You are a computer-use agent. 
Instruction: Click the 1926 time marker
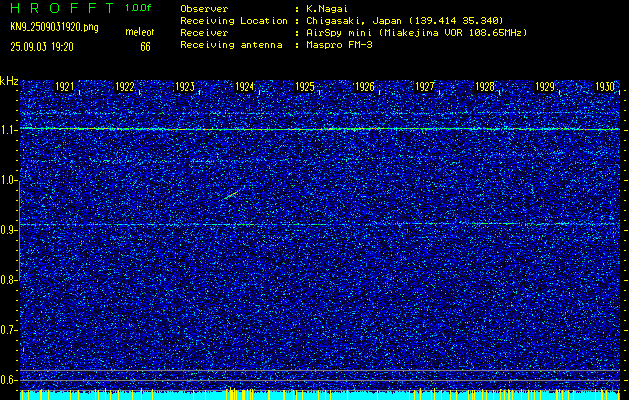(365, 87)
